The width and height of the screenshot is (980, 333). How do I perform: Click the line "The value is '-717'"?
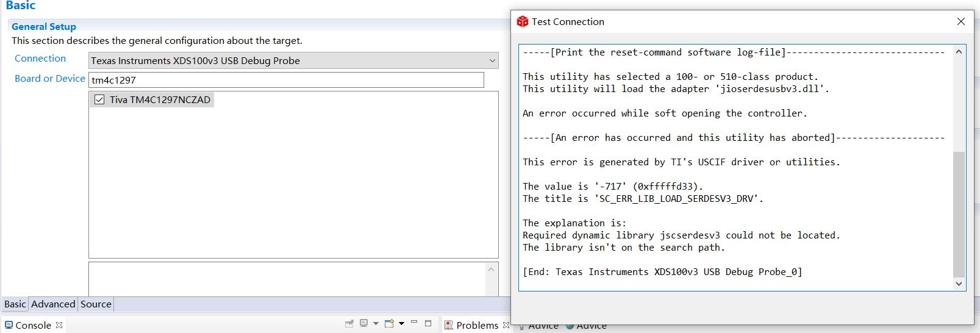[613, 187]
